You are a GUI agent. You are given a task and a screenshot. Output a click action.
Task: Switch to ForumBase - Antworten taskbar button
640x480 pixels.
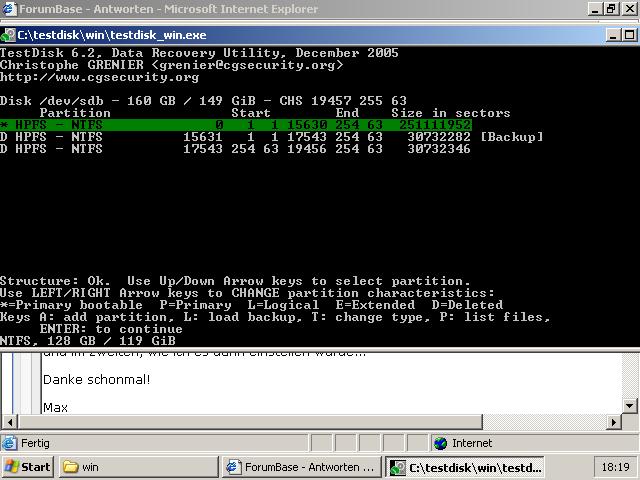(x=302, y=467)
